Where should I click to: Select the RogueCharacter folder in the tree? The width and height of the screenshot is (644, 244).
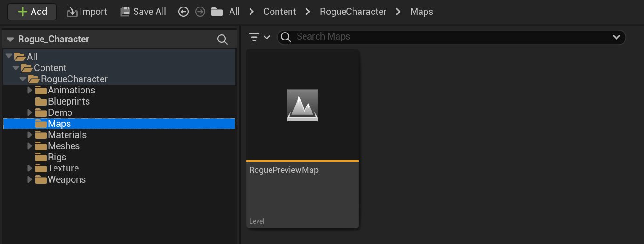[119, 79]
